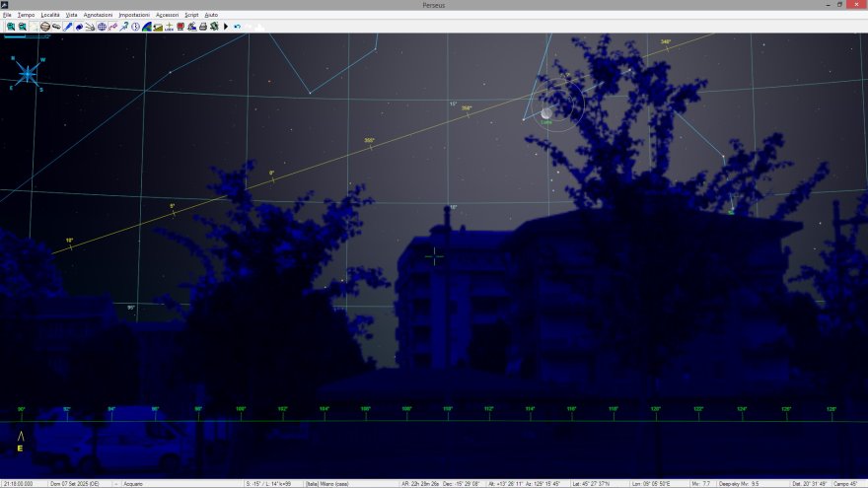Open the Tempo menu
The width and height of the screenshot is (868, 488).
click(26, 16)
